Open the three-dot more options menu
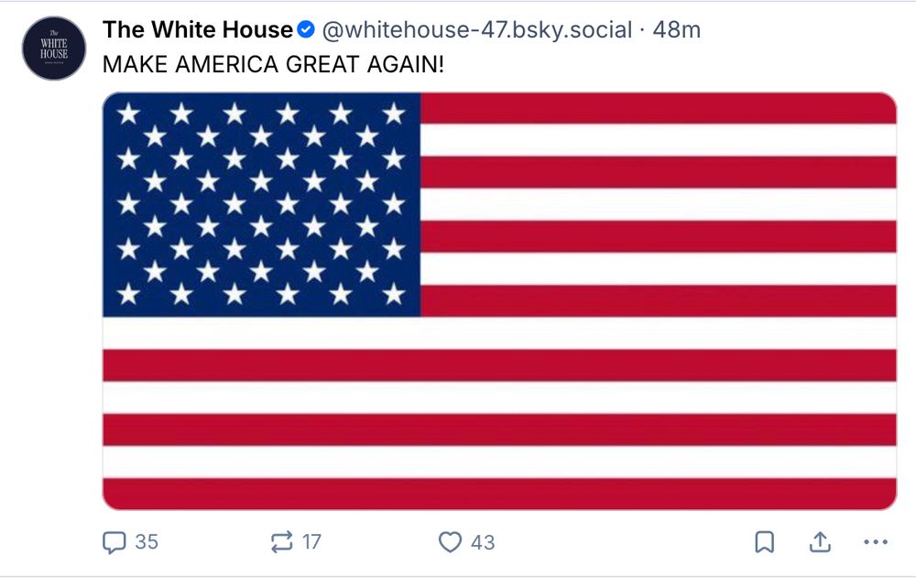 (877, 542)
